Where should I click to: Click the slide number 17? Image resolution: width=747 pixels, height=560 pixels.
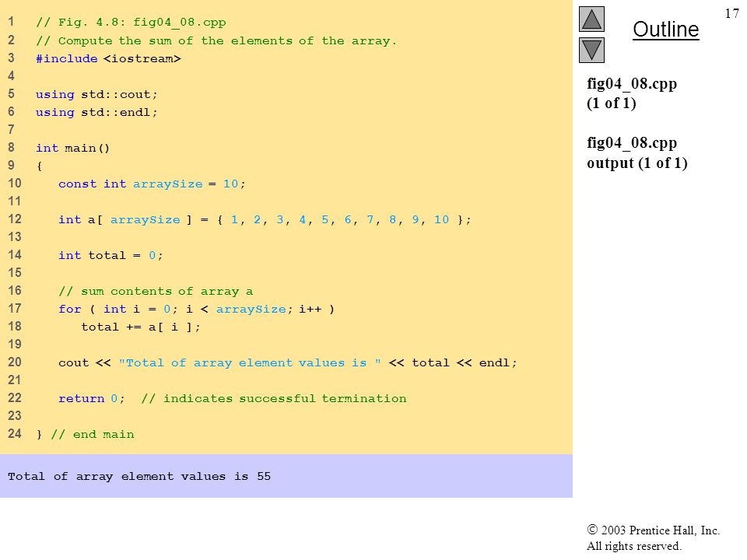[x=731, y=13]
